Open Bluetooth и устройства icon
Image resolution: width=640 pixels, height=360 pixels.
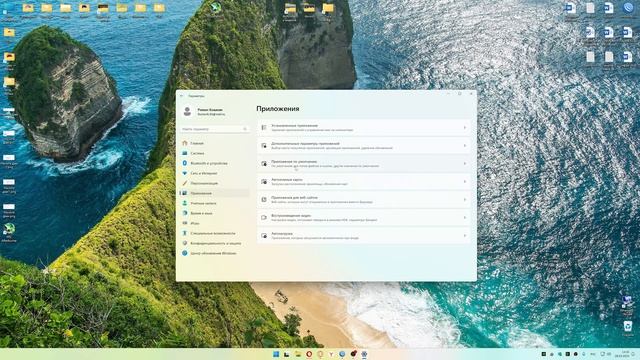coord(185,163)
